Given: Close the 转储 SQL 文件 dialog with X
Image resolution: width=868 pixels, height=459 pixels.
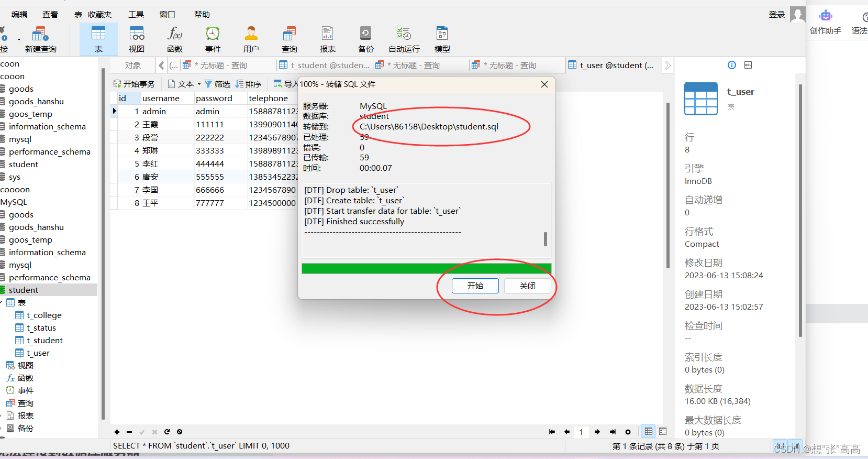Looking at the screenshot, I should (544, 84).
